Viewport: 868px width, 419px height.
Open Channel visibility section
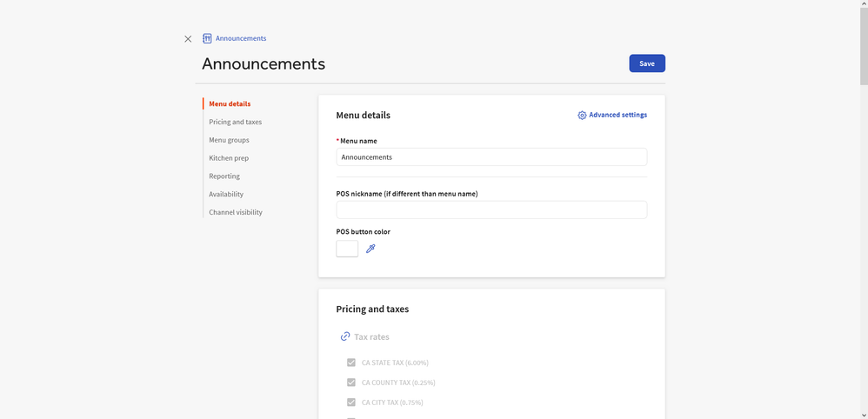point(236,212)
